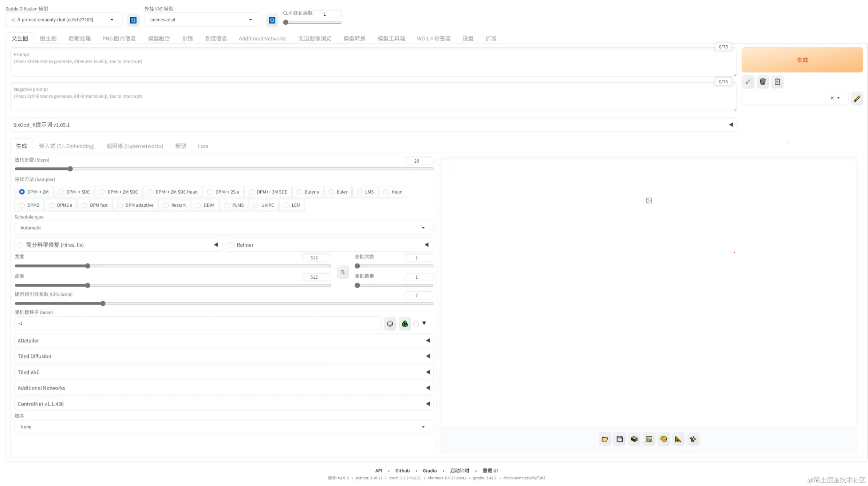Open the external VAE model dropdown
This screenshot has height=486, width=868.
tap(202, 20)
